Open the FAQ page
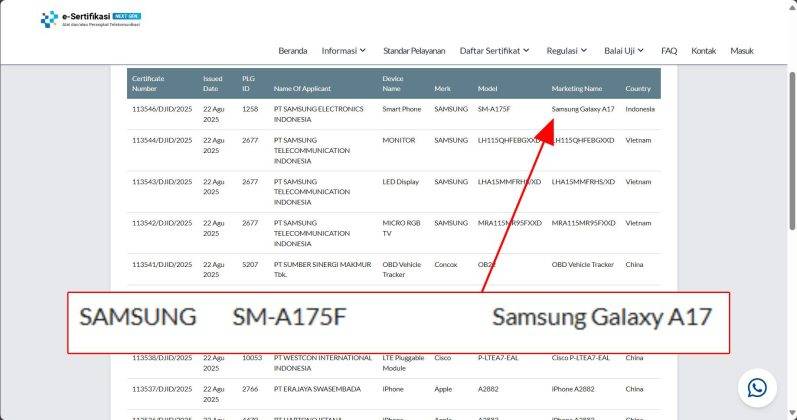The width and height of the screenshot is (797, 420). pos(669,51)
